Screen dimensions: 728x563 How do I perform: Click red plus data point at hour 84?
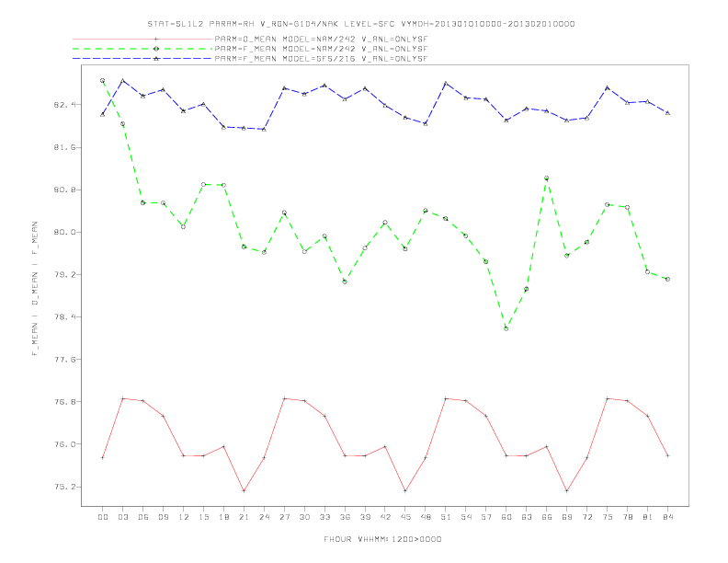coord(667,455)
